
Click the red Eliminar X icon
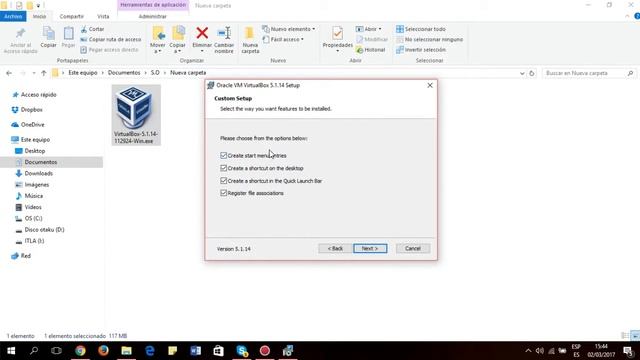coord(202,33)
